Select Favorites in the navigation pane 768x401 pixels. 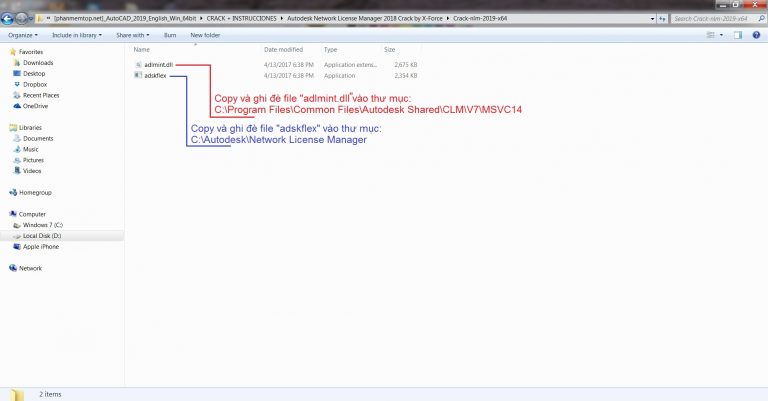[31, 52]
